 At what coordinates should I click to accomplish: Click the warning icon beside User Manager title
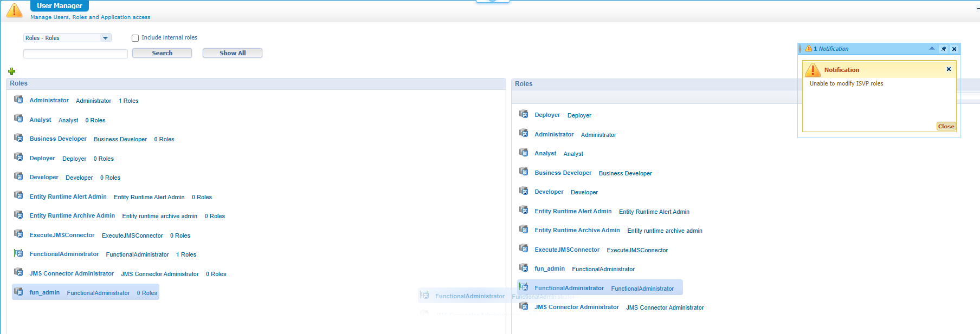point(14,10)
